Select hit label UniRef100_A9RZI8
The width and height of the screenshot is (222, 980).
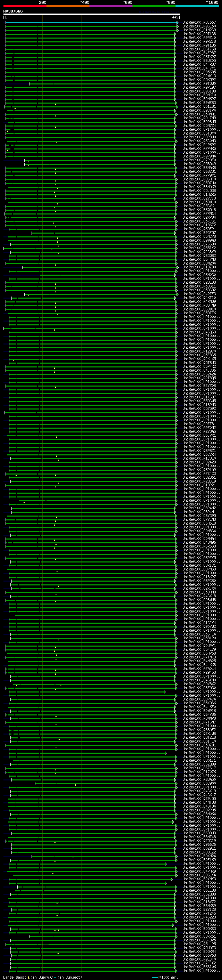pyautogui.click(x=199, y=41)
